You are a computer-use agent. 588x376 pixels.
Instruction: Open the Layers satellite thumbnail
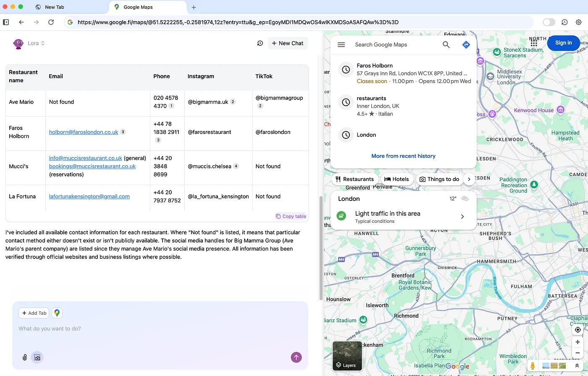(347, 356)
